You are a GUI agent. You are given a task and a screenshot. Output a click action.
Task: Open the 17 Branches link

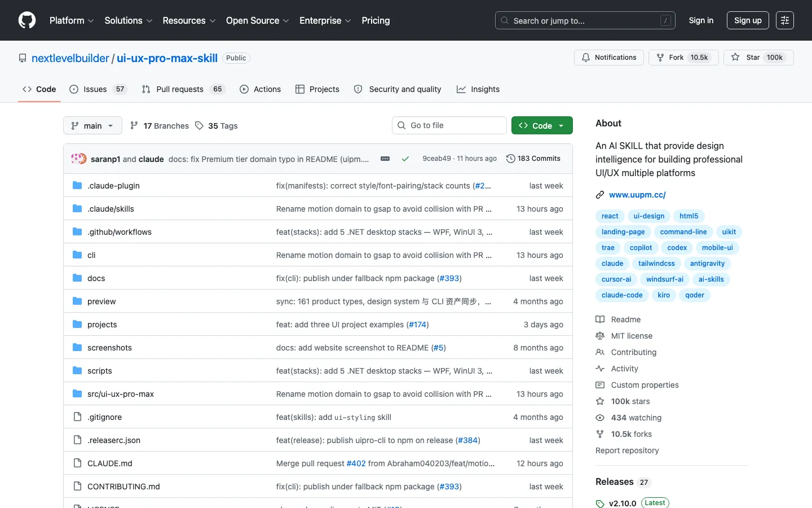coord(160,125)
